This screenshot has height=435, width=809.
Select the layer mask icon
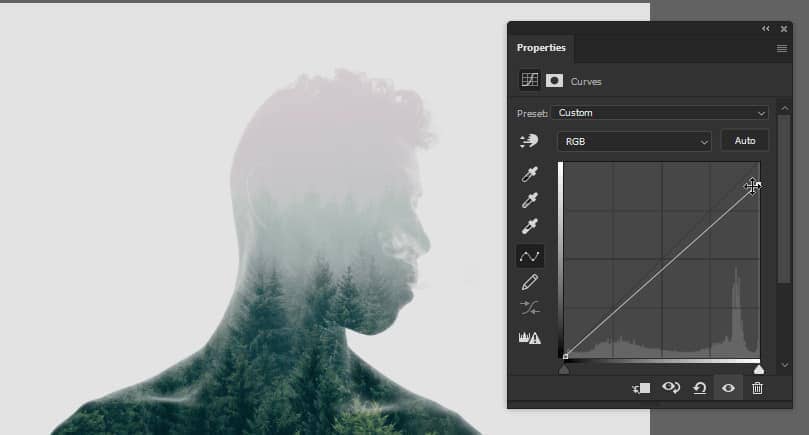click(x=554, y=80)
